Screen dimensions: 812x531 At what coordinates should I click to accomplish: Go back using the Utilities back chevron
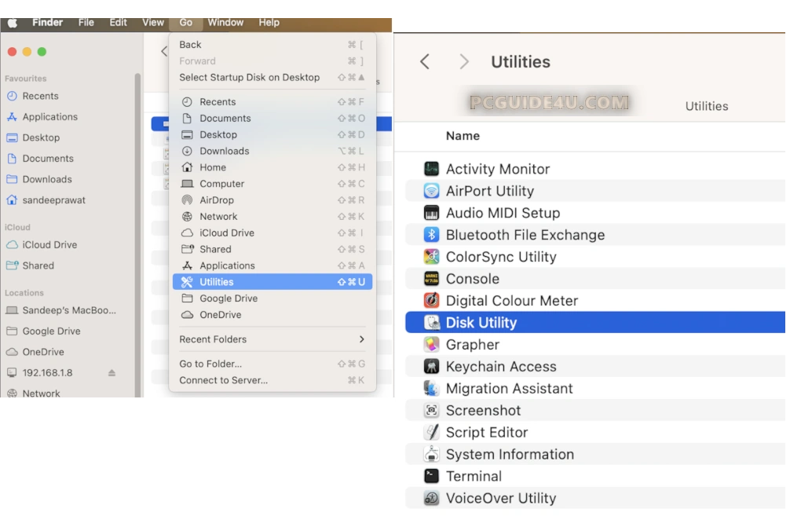click(x=425, y=62)
